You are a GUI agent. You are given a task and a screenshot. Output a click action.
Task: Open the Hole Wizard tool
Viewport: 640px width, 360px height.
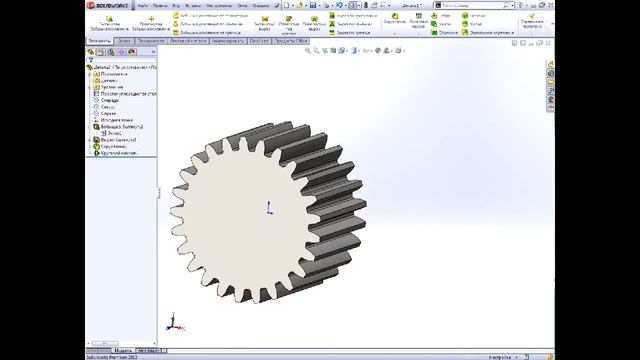tap(289, 25)
